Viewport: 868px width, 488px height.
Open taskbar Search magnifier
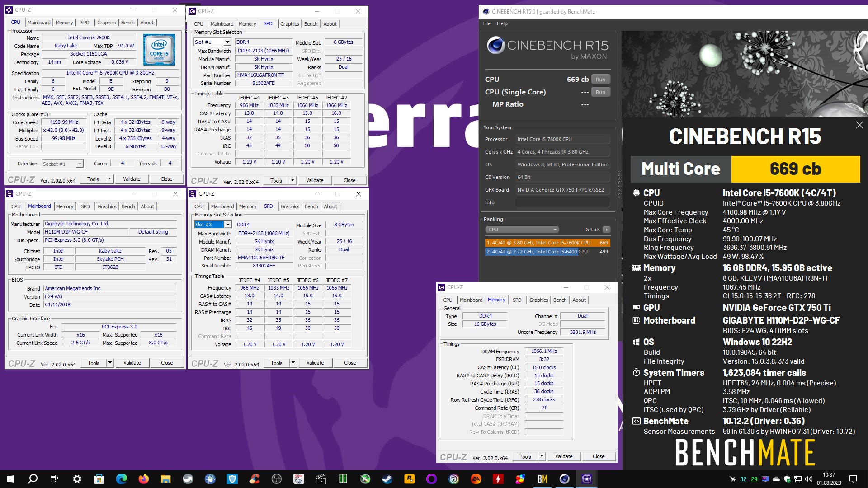pos(33,479)
